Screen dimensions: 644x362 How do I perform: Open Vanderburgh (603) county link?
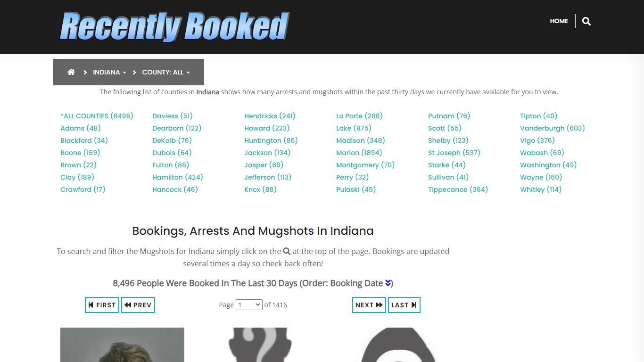tap(553, 128)
